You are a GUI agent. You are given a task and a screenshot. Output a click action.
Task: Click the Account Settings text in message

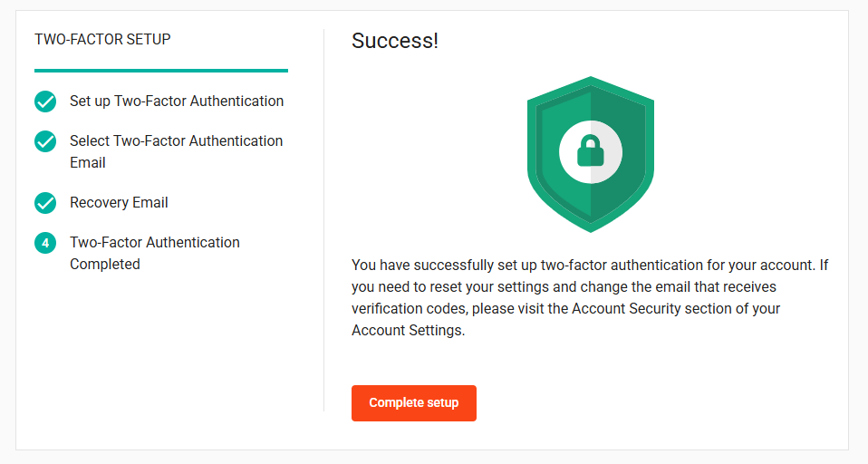pos(407,331)
